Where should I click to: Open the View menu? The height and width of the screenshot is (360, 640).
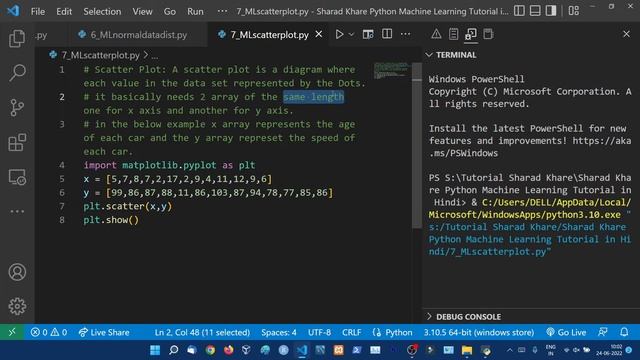[142, 11]
